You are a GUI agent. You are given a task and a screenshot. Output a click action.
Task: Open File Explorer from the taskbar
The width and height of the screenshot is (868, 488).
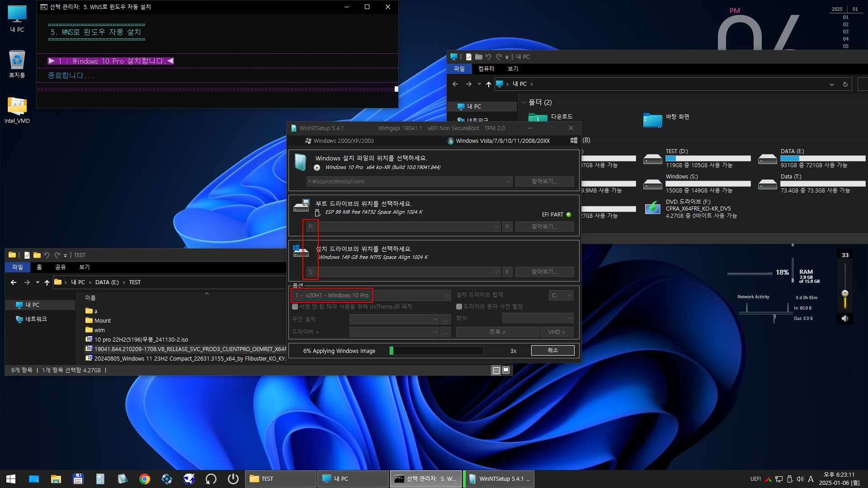56,479
